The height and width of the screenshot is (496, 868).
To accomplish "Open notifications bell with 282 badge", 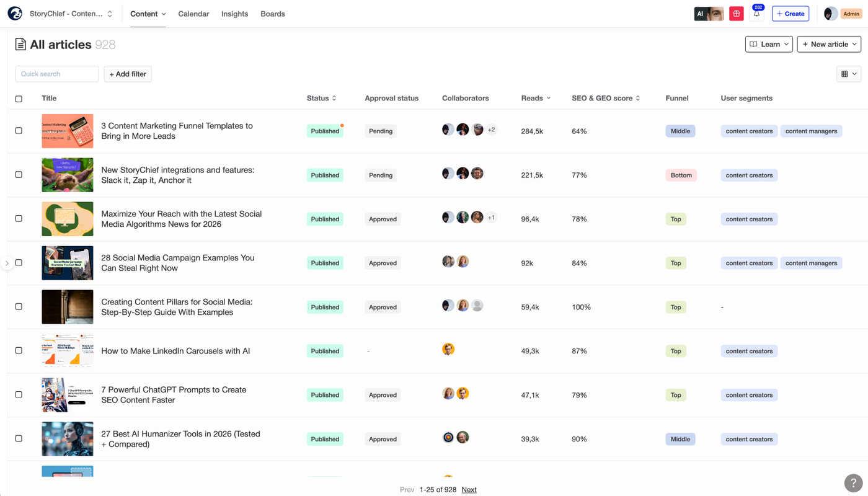I will coord(756,14).
